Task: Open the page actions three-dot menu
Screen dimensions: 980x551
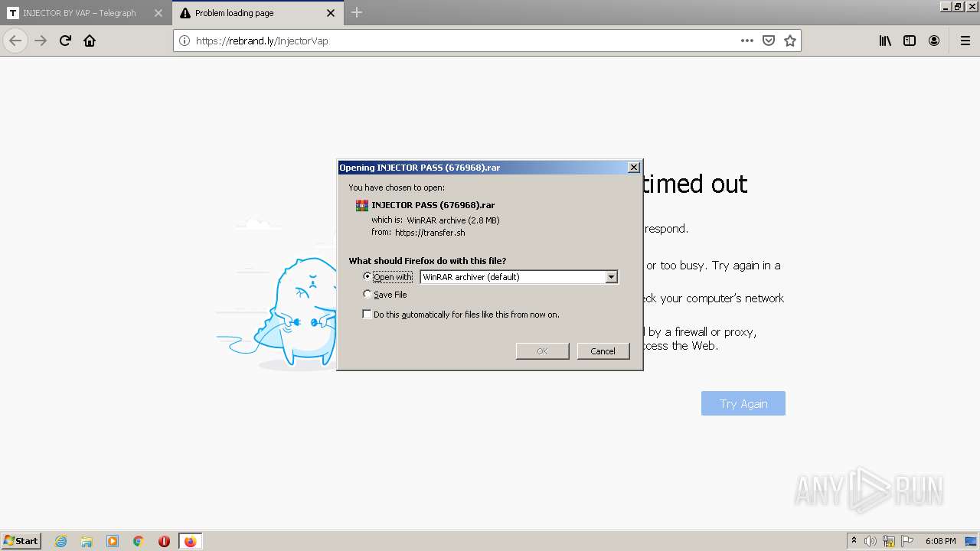Action: tap(747, 41)
